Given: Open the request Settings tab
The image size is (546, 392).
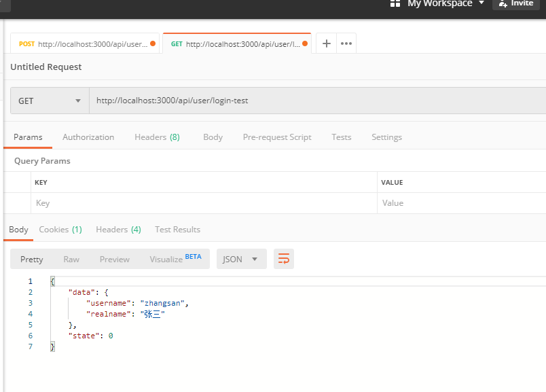Looking at the screenshot, I should [386, 137].
